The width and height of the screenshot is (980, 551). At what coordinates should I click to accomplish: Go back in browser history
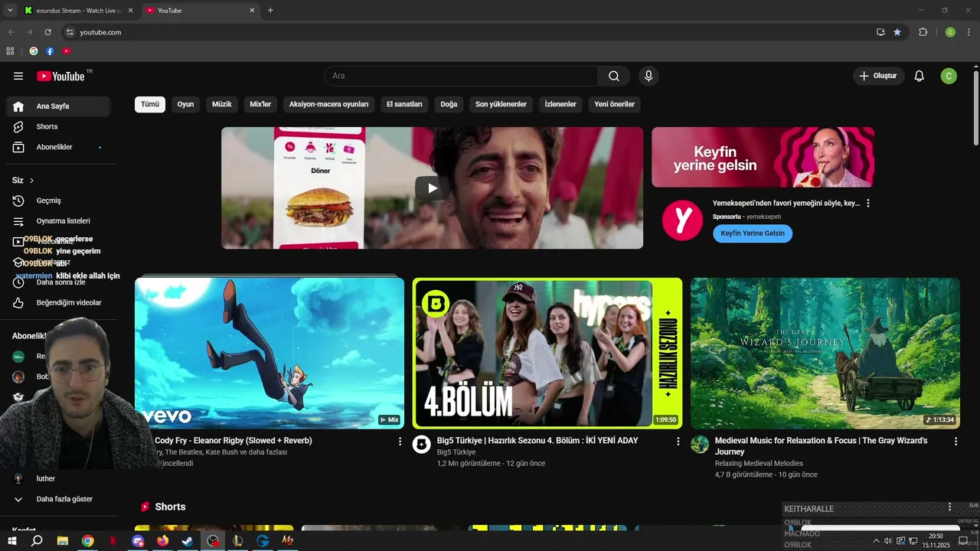11,32
